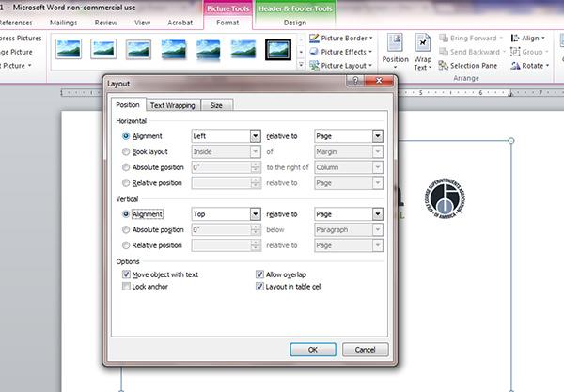
Task: Click the Wrap Text icon
Action: click(423, 52)
